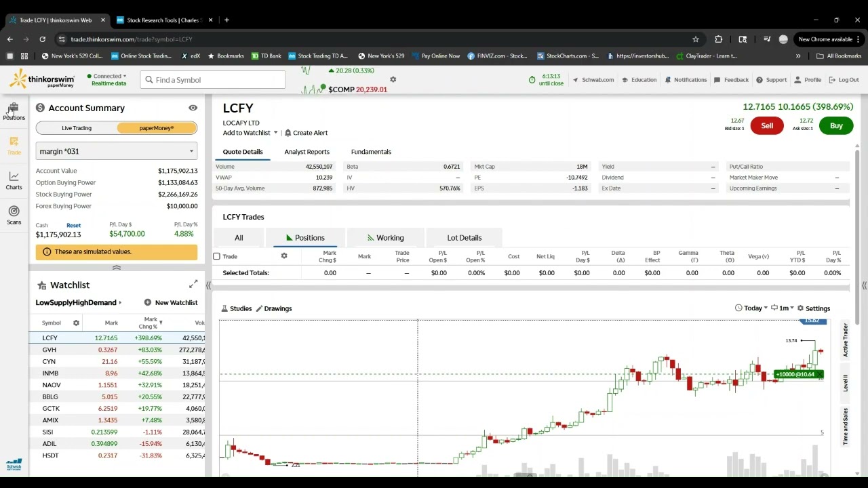Open ticker settings gear near $COMP
868x488 pixels.
coord(393,80)
